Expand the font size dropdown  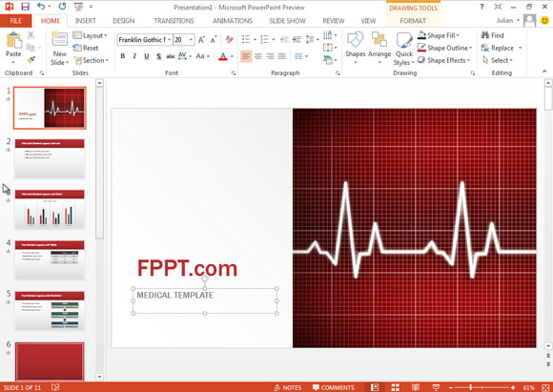[x=191, y=40]
